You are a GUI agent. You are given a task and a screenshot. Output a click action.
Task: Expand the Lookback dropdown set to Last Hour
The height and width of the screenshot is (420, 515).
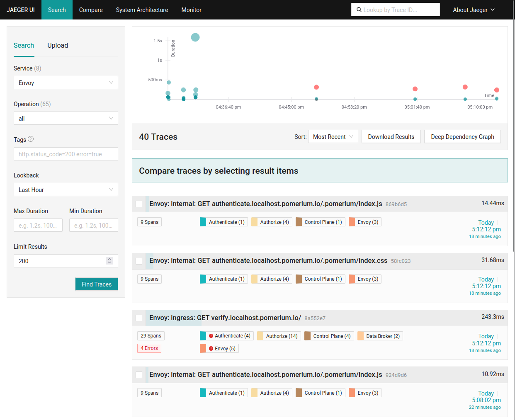tap(66, 189)
